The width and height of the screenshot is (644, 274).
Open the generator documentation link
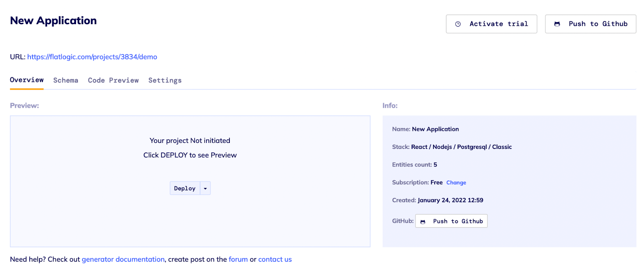(123, 260)
